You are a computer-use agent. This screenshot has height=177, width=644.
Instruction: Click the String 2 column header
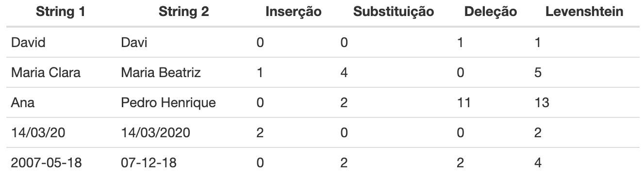[184, 12]
